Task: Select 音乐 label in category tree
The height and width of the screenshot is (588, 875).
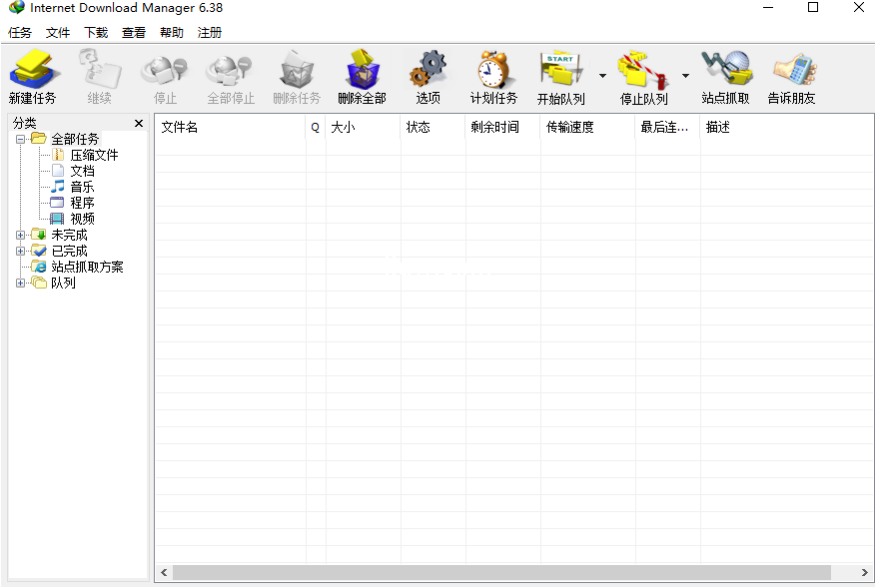Action: tap(83, 187)
